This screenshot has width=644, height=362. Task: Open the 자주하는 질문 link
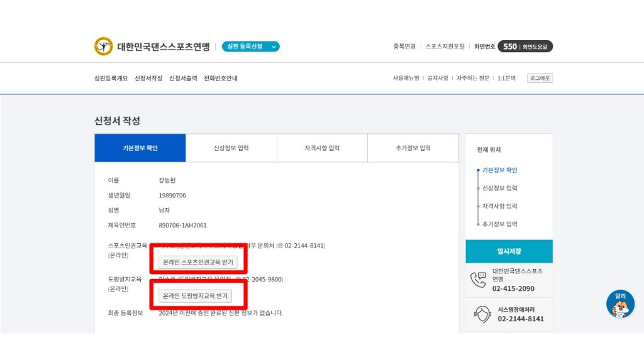pos(472,79)
